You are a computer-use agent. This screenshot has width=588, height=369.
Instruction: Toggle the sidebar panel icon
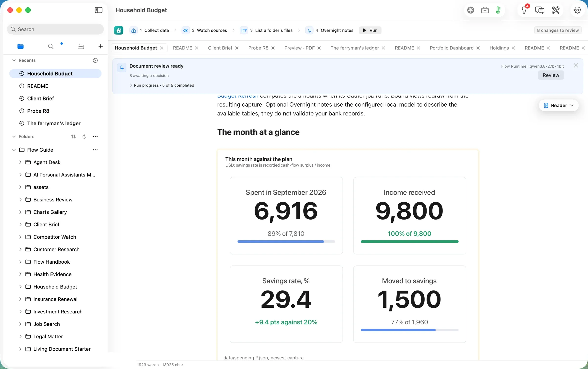[98, 10]
